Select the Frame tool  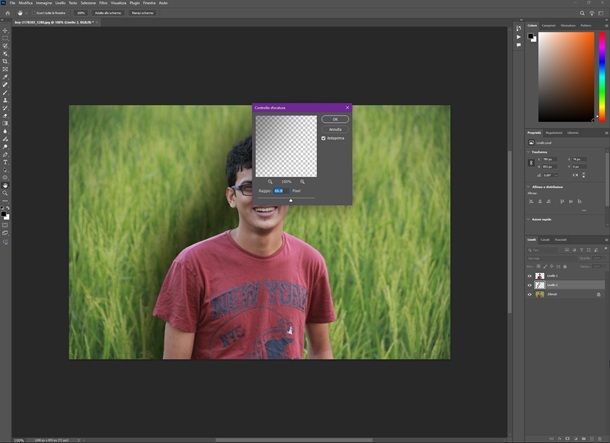[x=5, y=69]
